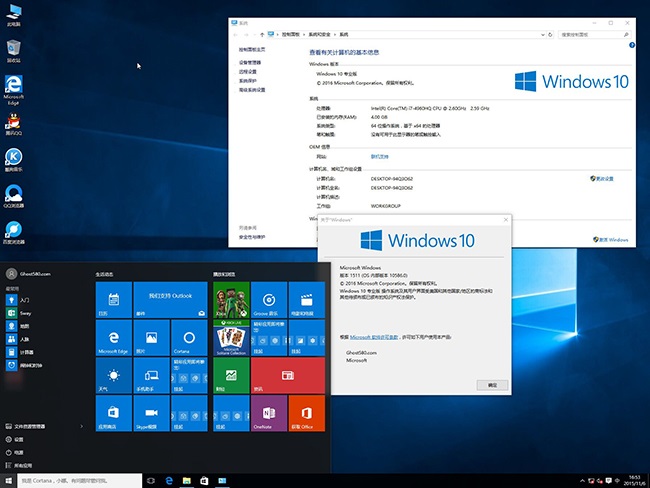Open the orange Get Office tile

[x=307, y=413]
